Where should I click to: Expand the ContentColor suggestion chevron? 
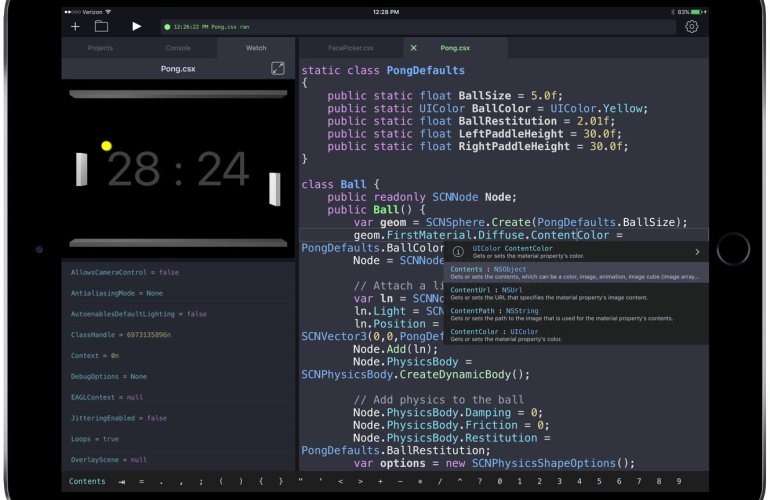coord(697,252)
